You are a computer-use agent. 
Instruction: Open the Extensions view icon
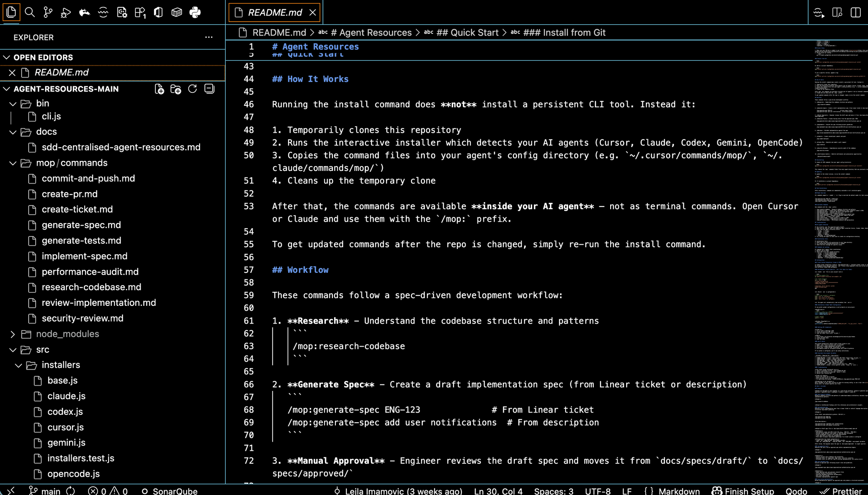[140, 12]
